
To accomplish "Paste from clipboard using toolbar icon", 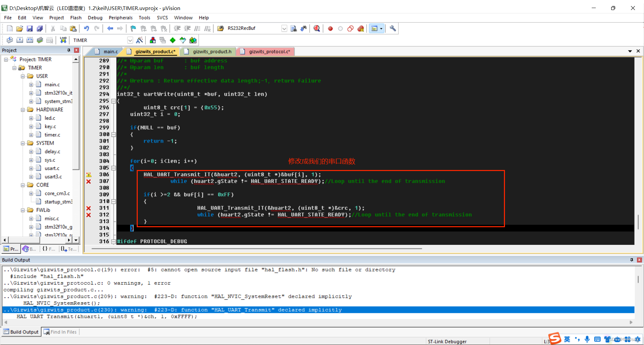I will click(x=73, y=28).
